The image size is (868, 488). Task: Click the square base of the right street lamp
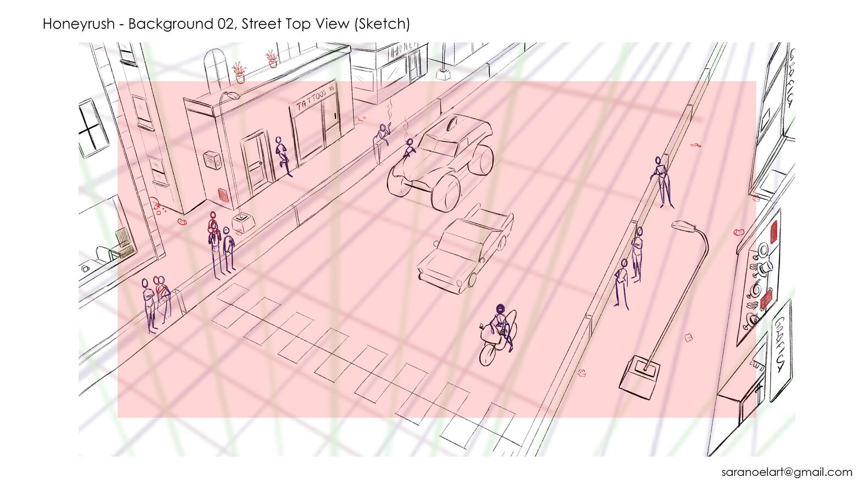(x=640, y=375)
